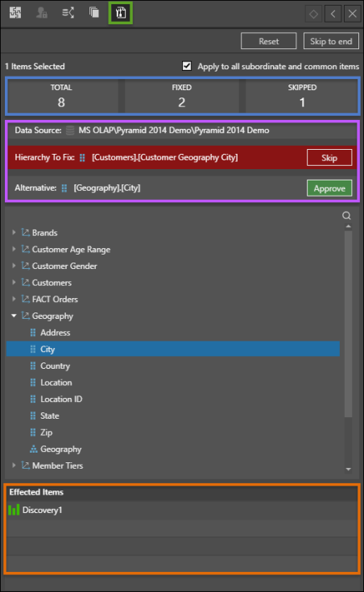Viewport: 364px width, 592px height.
Task: Select the copy pages icon
Action: [x=94, y=13]
